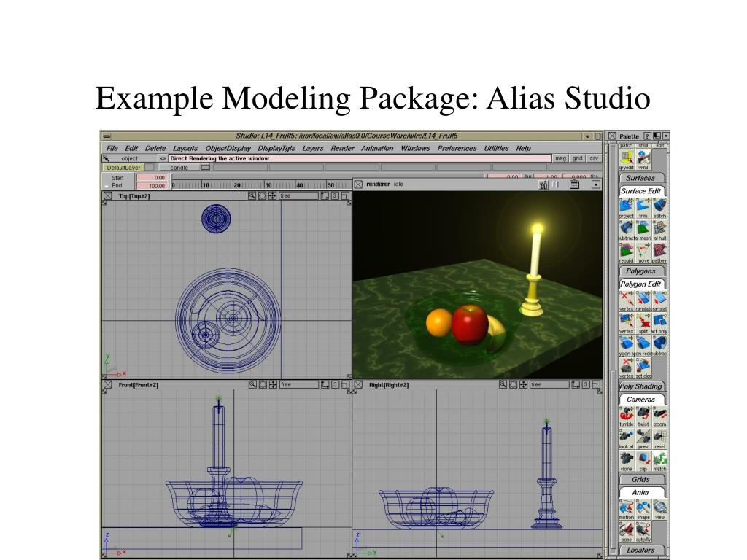Expand the Grids palette shelf

(x=640, y=480)
